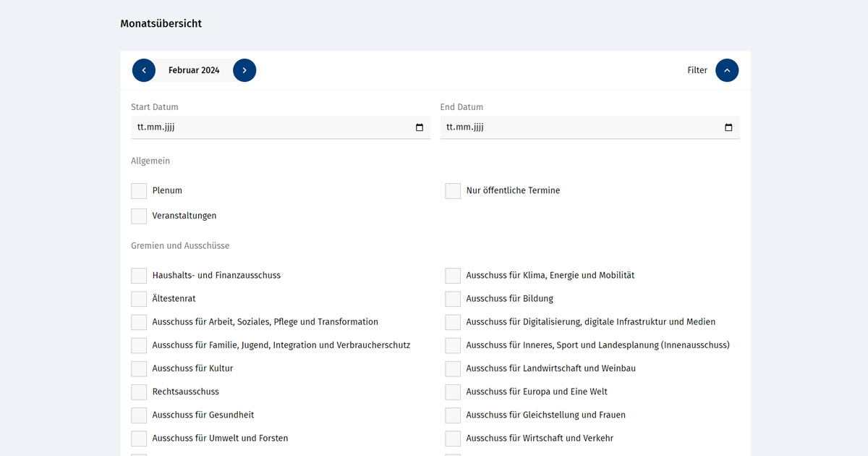The height and width of the screenshot is (456, 868).
Task: Select Haushalts- und Finanzausschuss checkbox
Action: 139,276
